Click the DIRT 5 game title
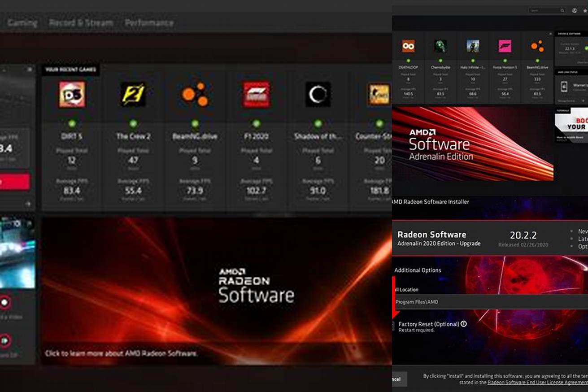Viewport: 588px width, 392px height. (72, 136)
